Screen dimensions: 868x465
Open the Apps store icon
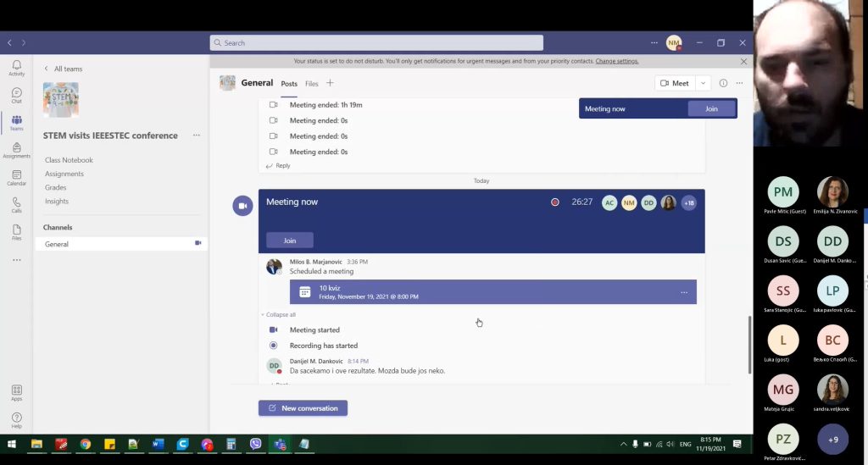(x=16, y=392)
